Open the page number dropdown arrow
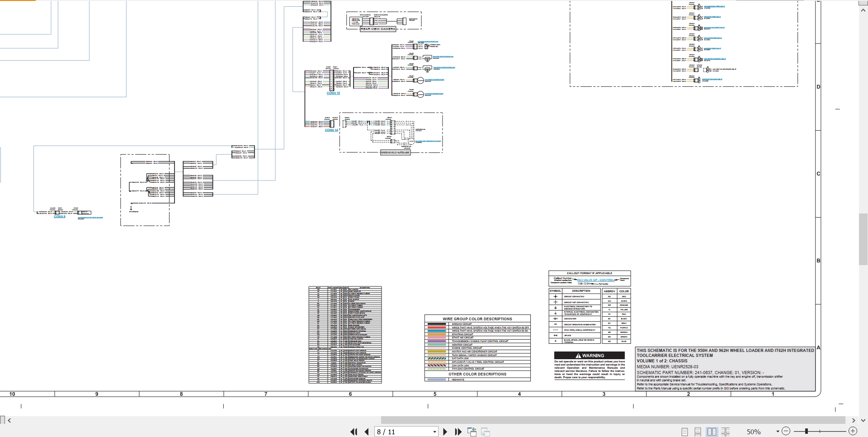868x437 pixels. tap(435, 432)
